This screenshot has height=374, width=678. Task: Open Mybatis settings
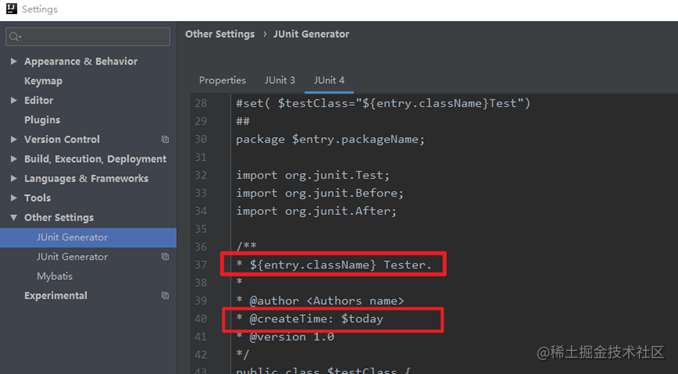tap(54, 276)
